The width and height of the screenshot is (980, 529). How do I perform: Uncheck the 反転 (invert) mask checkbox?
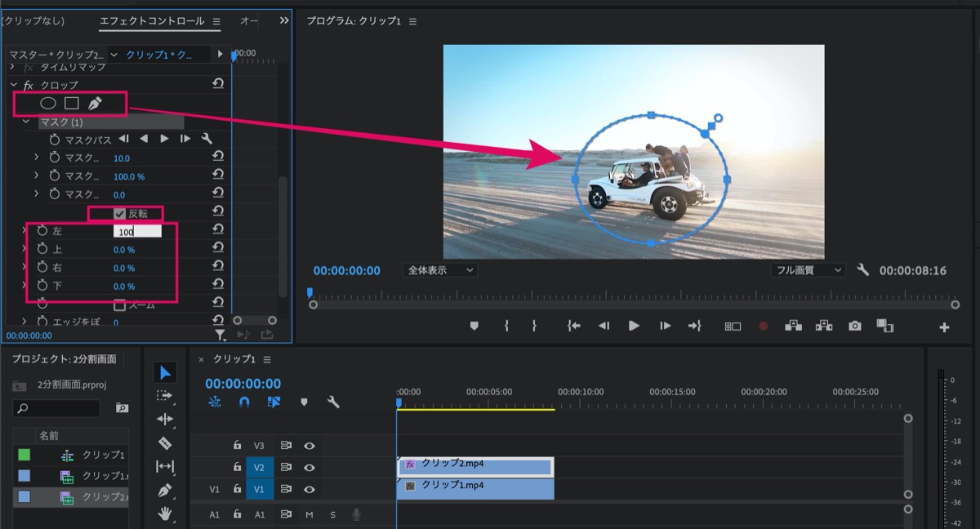[x=119, y=214]
